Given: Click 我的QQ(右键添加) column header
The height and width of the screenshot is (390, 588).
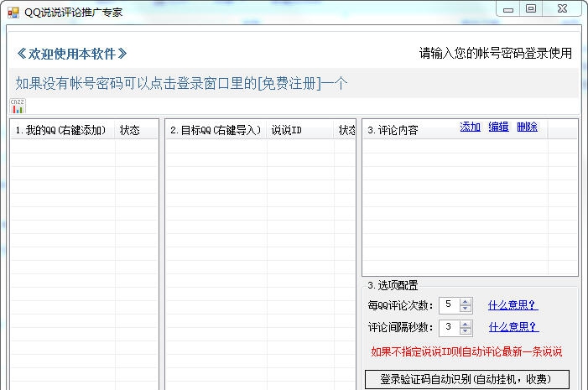Looking at the screenshot, I should (x=63, y=130).
